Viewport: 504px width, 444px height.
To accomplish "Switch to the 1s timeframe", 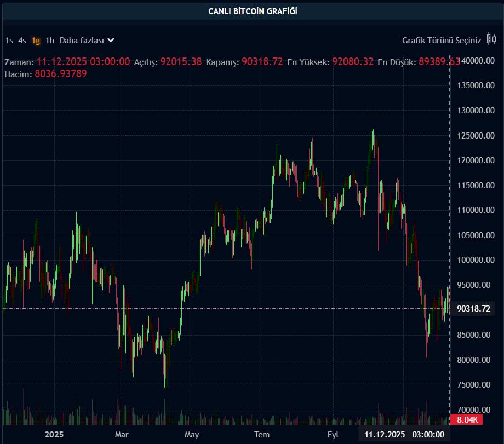I will point(8,40).
